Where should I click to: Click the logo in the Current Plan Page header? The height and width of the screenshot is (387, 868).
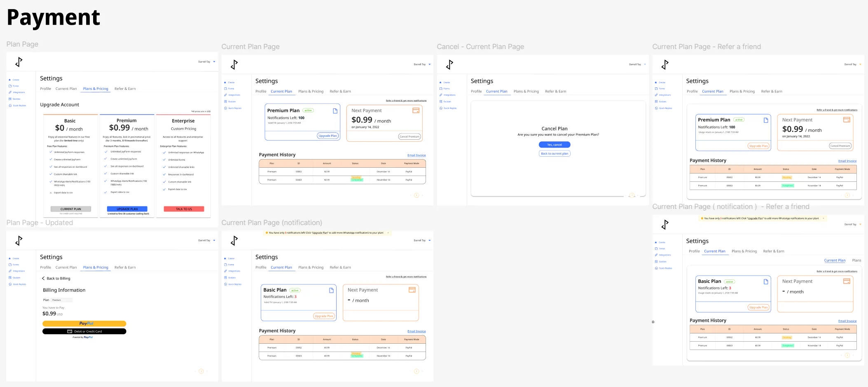(x=234, y=65)
